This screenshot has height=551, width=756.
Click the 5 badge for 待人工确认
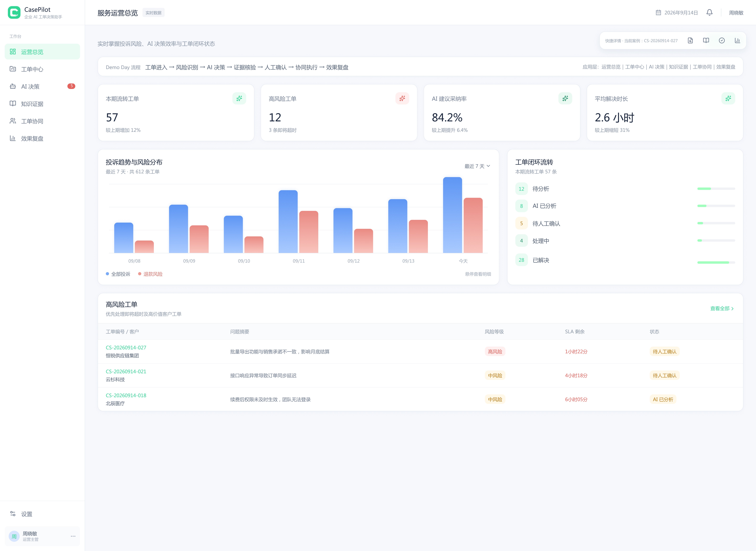[x=521, y=223]
